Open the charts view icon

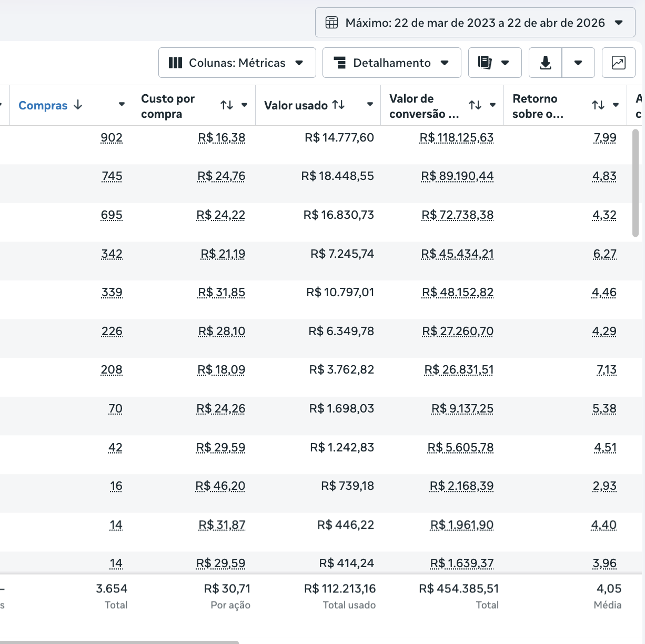[619, 63]
